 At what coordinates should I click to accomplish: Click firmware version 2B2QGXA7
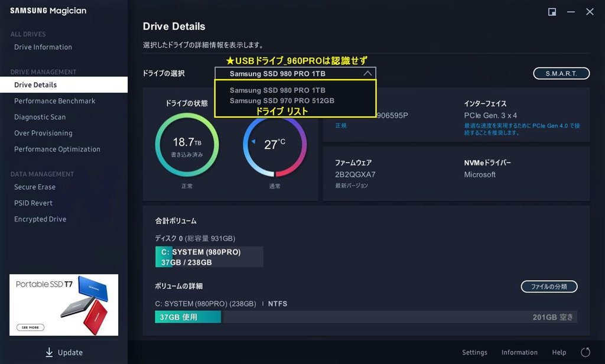coord(355,174)
